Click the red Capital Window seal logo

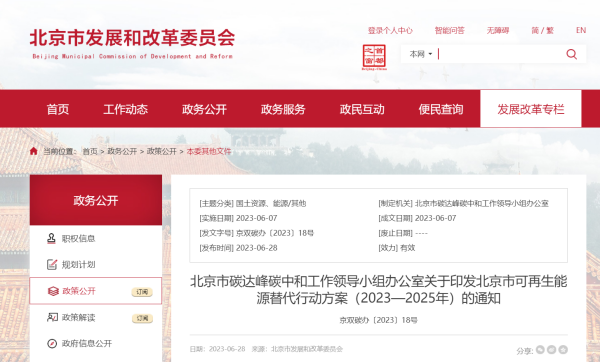[374, 57]
